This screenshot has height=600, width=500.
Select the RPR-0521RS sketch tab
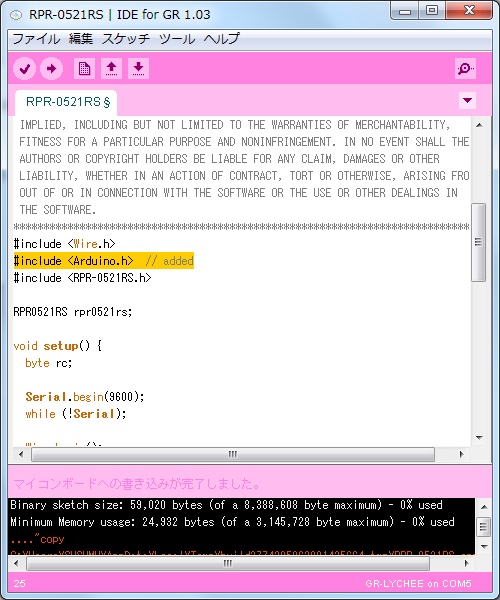click(66, 103)
